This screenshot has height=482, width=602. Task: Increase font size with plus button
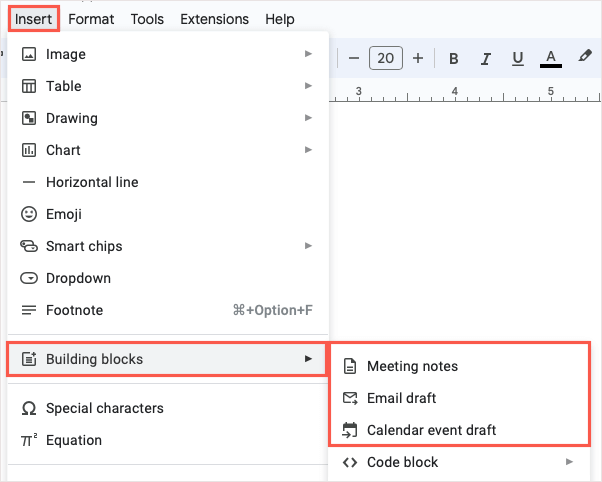[x=418, y=59]
